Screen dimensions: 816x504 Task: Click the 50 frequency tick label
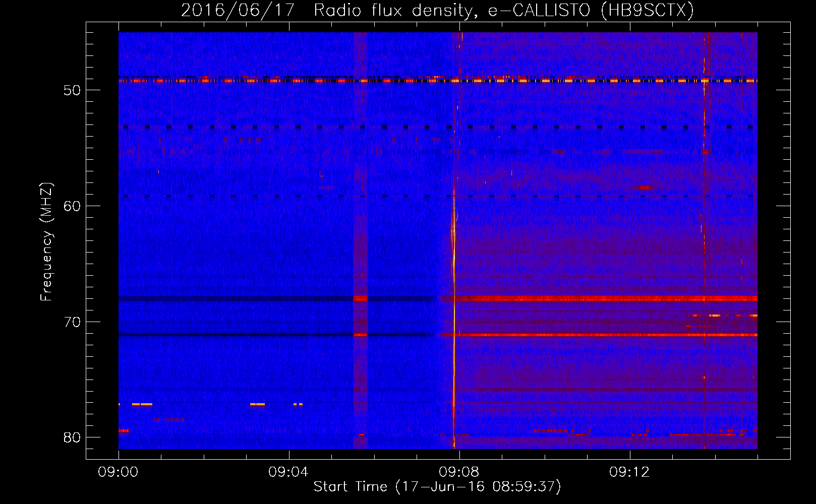tap(72, 90)
